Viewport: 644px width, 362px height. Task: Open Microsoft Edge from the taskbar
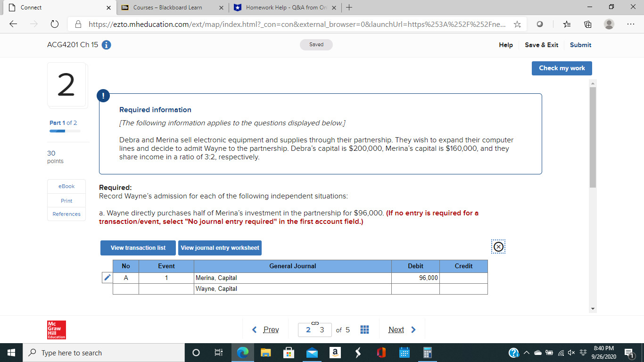point(242,353)
